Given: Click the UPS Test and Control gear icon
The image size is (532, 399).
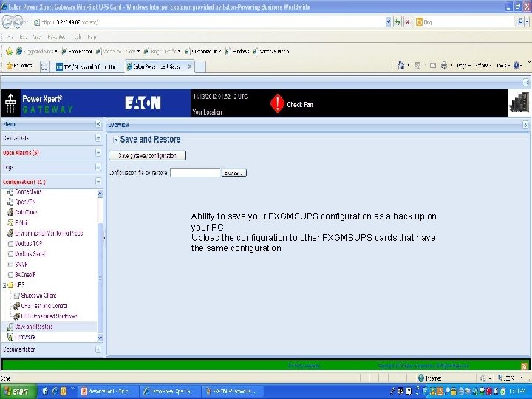Looking at the screenshot, I should pyautogui.click(x=16, y=306).
